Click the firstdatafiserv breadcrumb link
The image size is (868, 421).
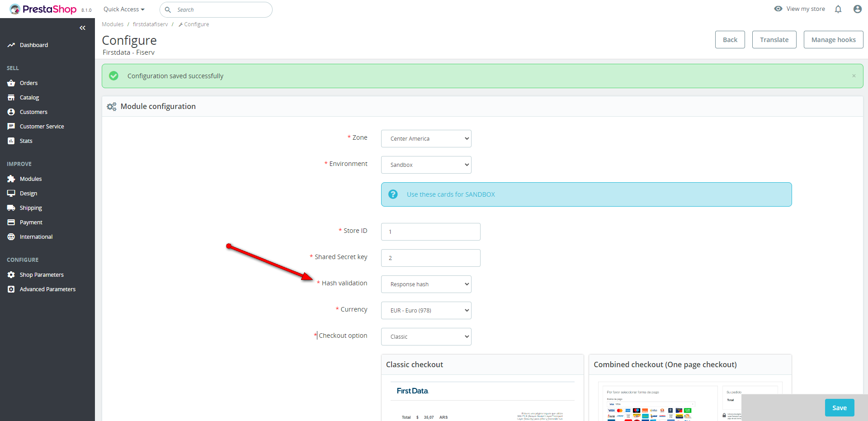point(151,24)
